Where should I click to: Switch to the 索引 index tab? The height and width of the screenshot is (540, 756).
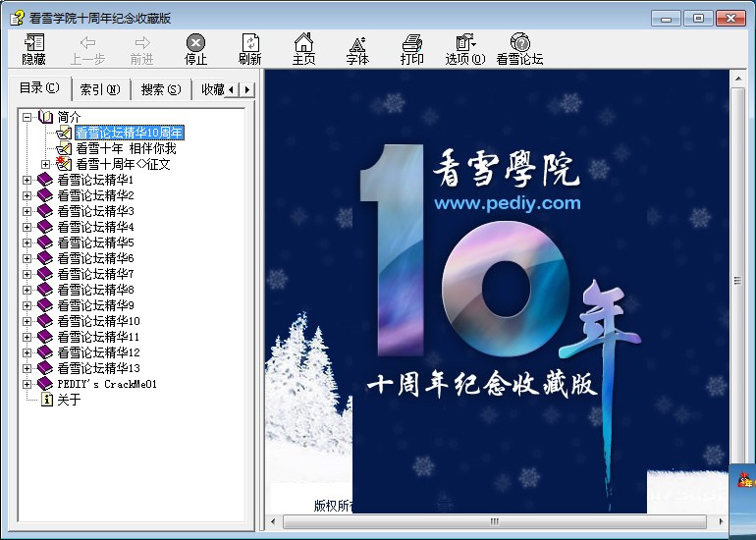[100, 89]
